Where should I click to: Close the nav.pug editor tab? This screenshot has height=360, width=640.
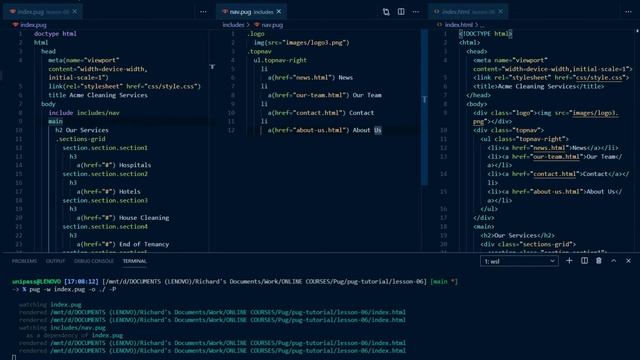point(279,11)
